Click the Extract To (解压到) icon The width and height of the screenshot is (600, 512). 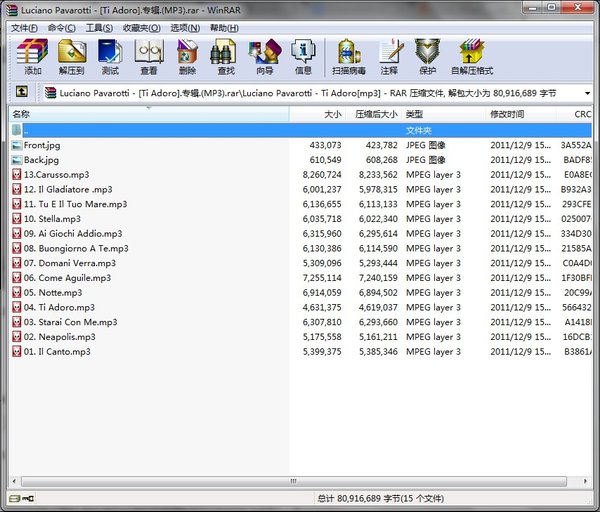click(x=72, y=51)
